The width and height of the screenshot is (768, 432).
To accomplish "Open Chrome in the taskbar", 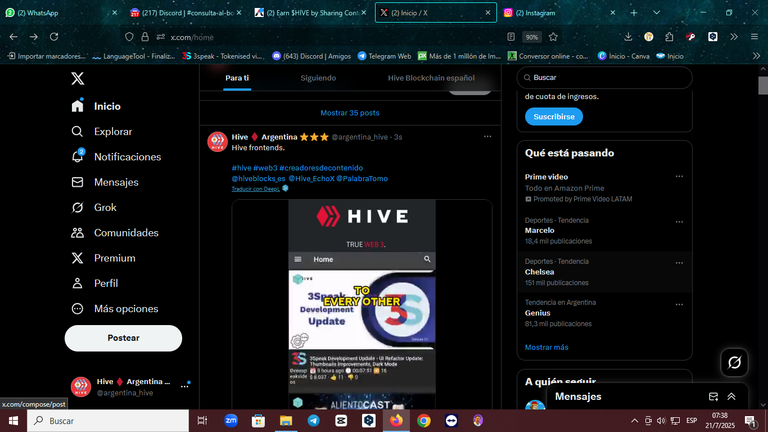I will 424,420.
